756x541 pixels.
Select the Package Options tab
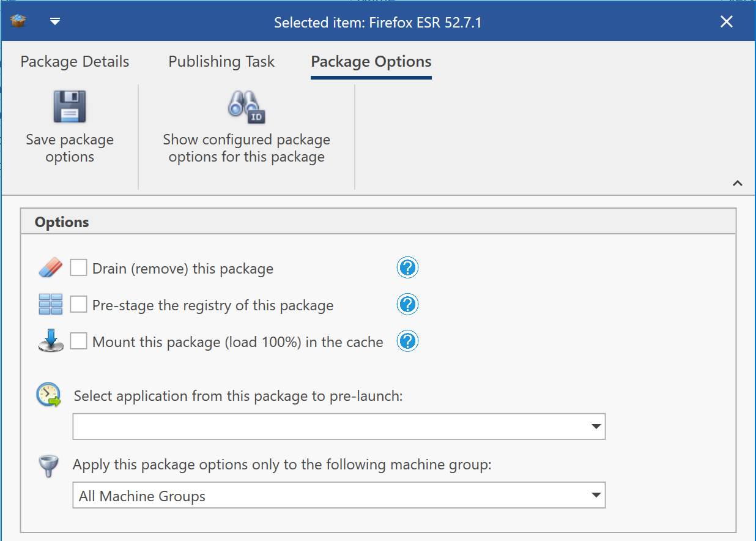point(371,62)
